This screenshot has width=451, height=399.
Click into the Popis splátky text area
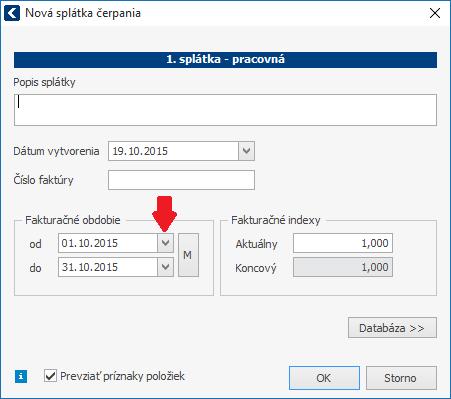click(x=225, y=110)
